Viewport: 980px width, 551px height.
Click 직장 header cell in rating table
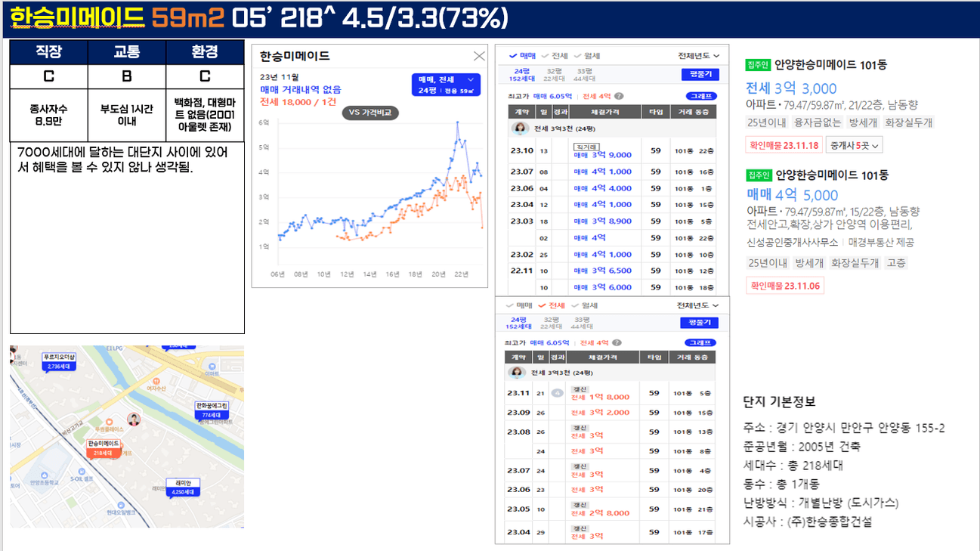49,52
